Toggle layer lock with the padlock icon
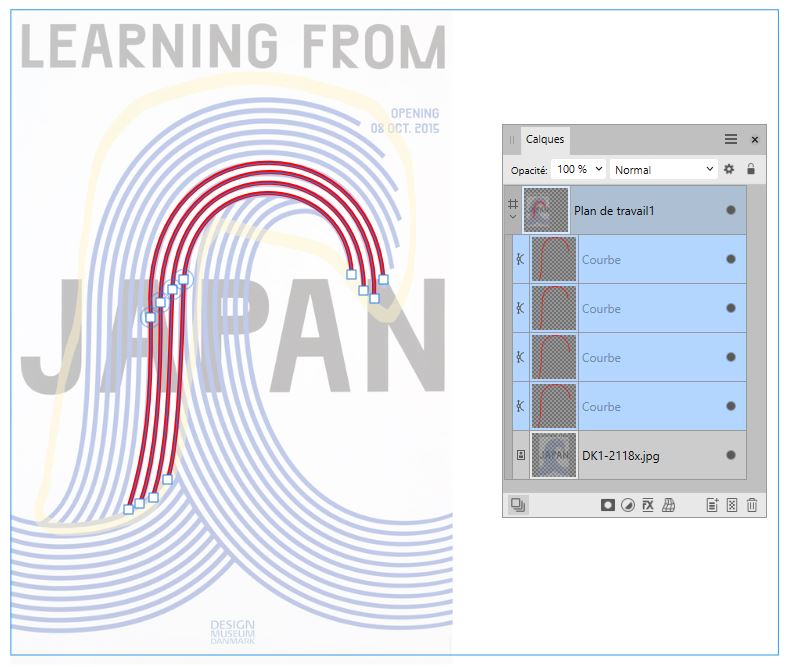The width and height of the screenshot is (791, 667). (751, 169)
